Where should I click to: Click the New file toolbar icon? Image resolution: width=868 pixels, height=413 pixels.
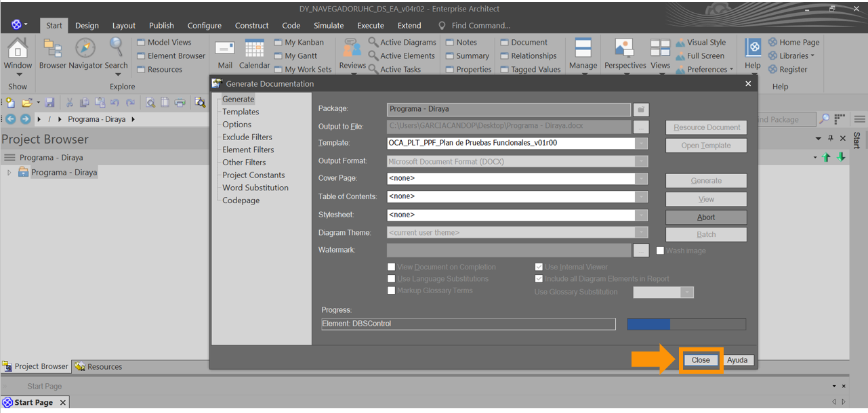pos(10,103)
